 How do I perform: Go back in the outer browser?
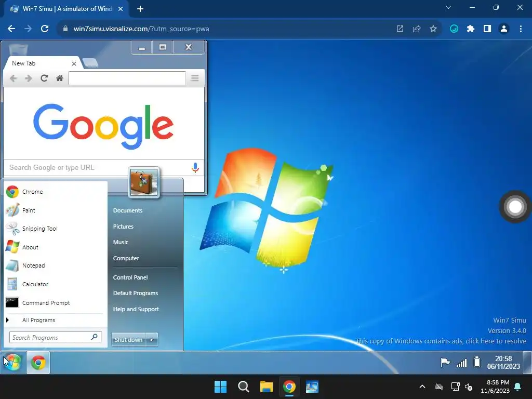tap(11, 29)
